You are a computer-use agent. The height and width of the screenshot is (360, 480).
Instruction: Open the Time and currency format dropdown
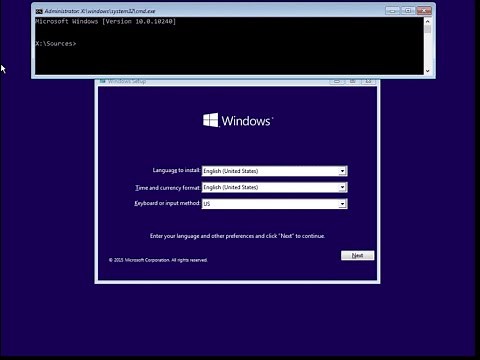(x=274, y=187)
